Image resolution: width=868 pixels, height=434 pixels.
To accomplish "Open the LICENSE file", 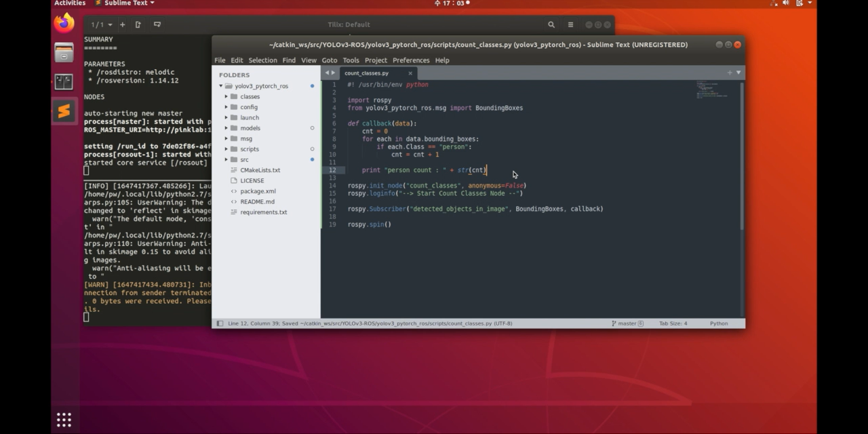I will 252,181.
